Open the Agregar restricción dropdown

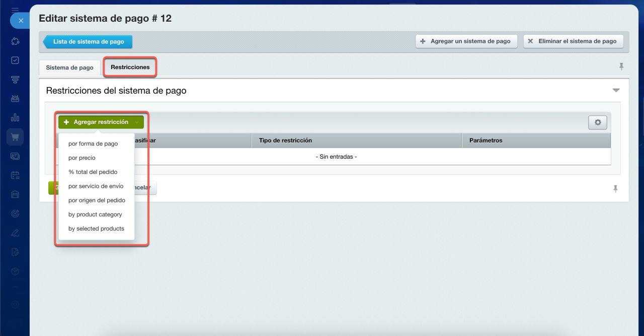101,122
